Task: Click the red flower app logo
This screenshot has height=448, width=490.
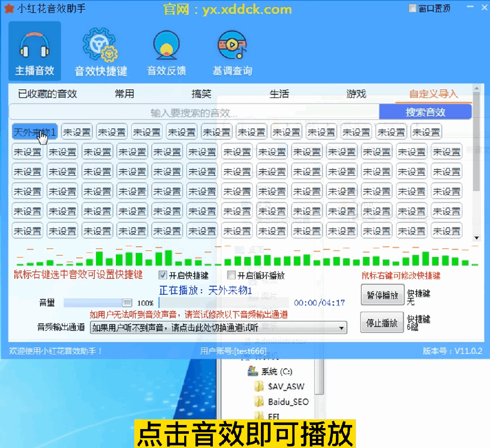Action: coord(9,9)
